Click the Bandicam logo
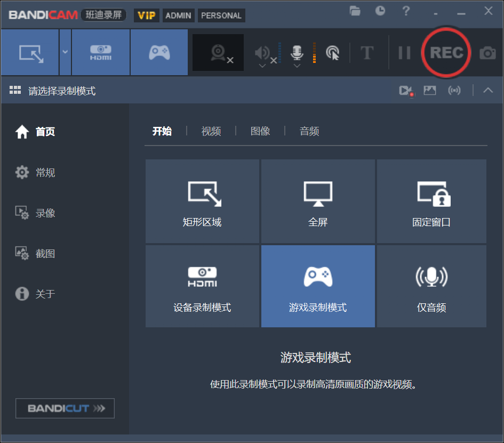The width and height of the screenshot is (504, 443). (x=43, y=15)
